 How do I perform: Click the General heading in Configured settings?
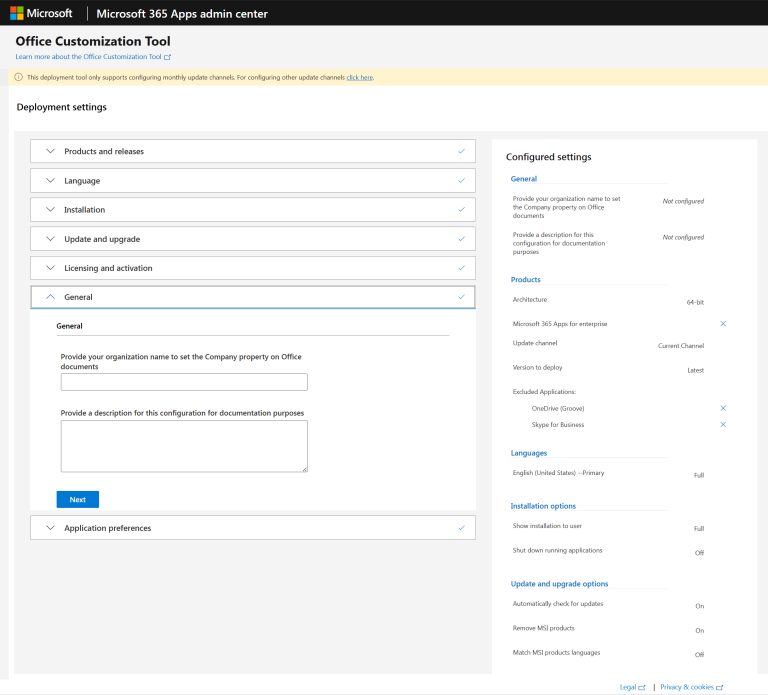pyautogui.click(x=524, y=179)
